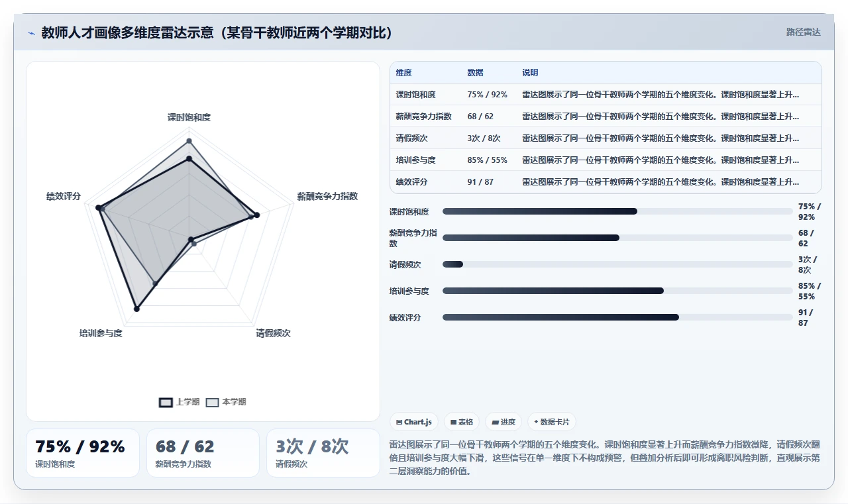This screenshot has height=504, width=848.
Task: Click the Chart.js tag chip
Action: (x=414, y=422)
